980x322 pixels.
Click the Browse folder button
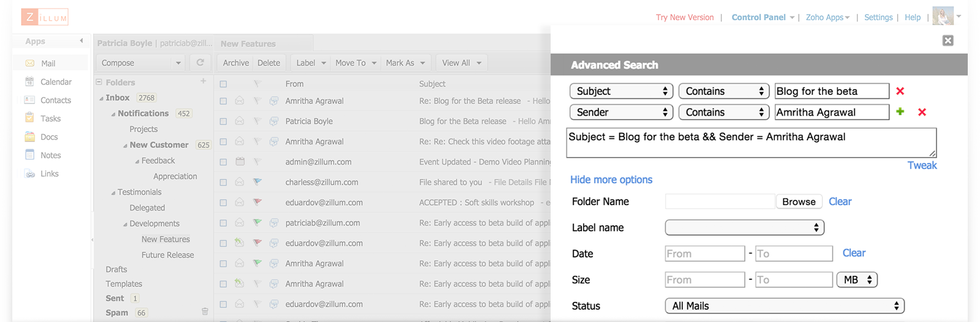coord(799,201)
